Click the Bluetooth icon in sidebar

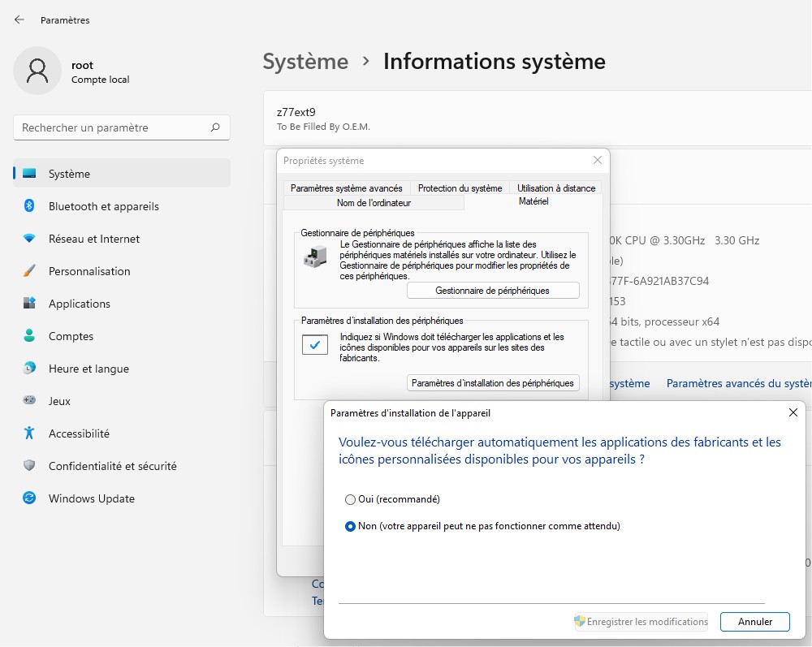29,206
